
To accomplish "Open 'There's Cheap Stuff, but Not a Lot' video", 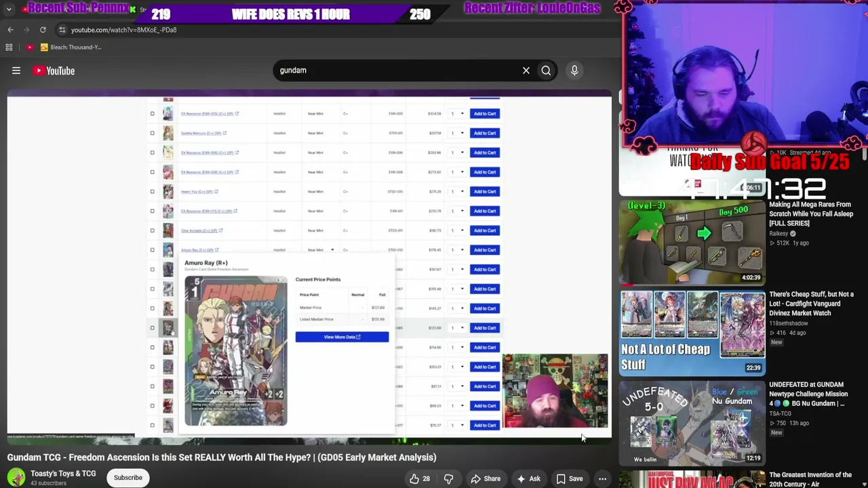I will click(811, 304).
